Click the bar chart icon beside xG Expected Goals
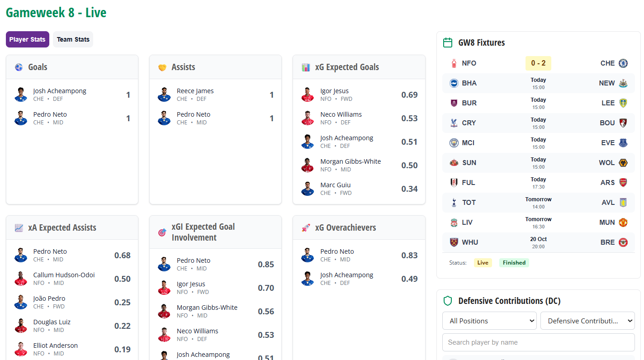This screenshot has height=360, width=644. [x=306, y=67]
